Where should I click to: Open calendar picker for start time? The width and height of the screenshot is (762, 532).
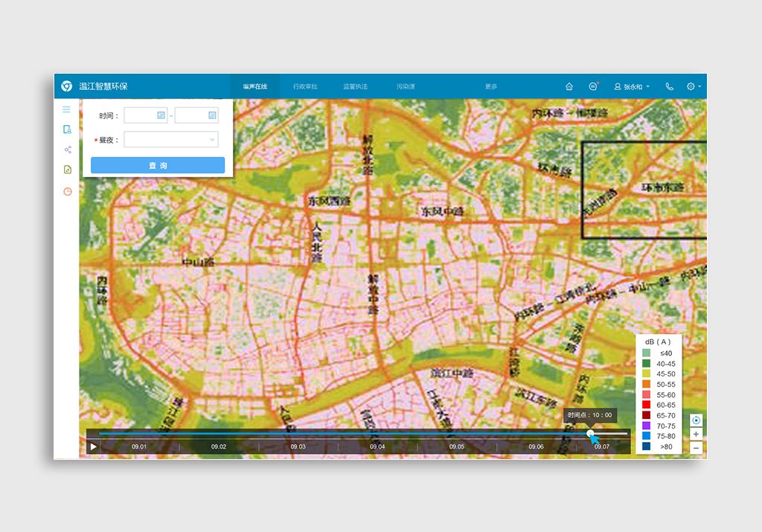(x=161, y=115)
